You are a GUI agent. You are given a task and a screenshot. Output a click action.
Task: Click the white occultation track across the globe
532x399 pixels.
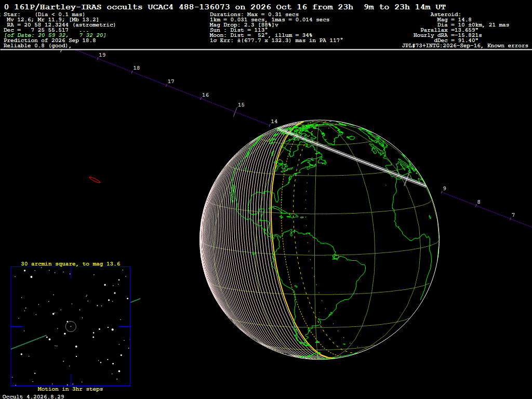pyautogui.click(x=351, y=157)
